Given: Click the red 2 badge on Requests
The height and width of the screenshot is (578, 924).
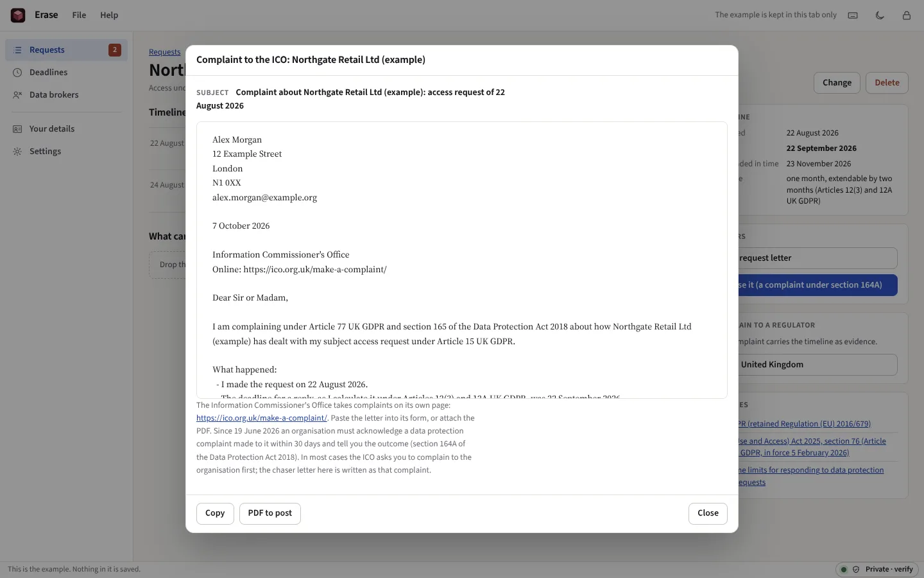Looking at the screenshot, I should pyautogui.click(x=115, y=50).
